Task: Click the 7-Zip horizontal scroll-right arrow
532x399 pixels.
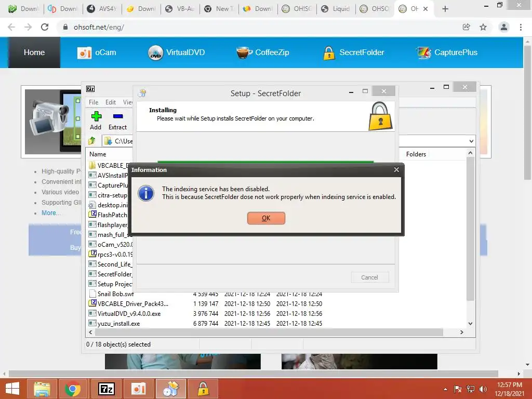Action: (461, 332)
